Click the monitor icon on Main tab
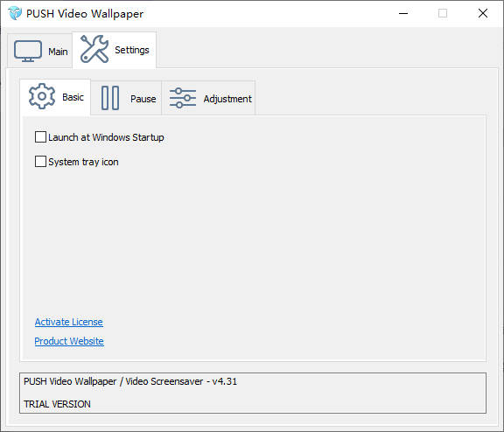The height and width of the screenshot is (432, 504). [28, 51]
